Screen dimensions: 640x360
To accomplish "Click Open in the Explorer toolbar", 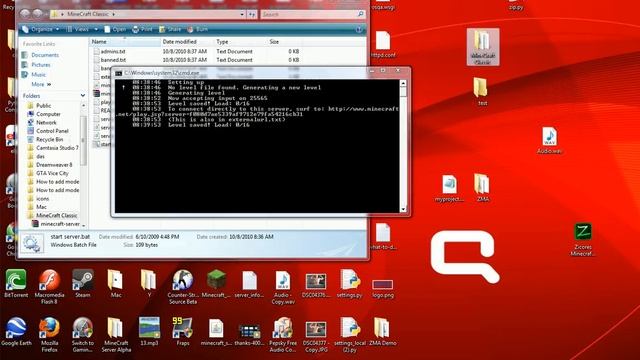I will 115,29.
